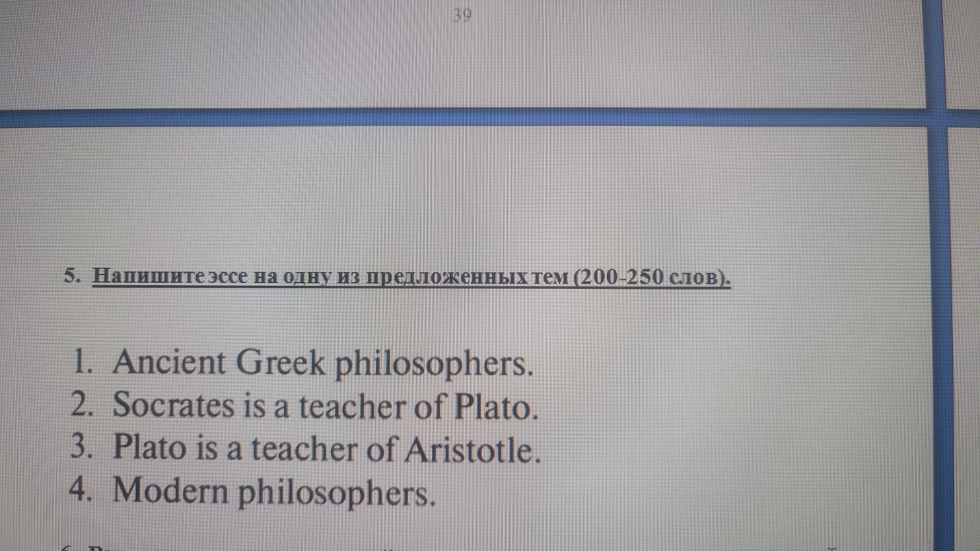Click the word "Socrates"
This screenshot has height=551, width=980.
[173, 405]
